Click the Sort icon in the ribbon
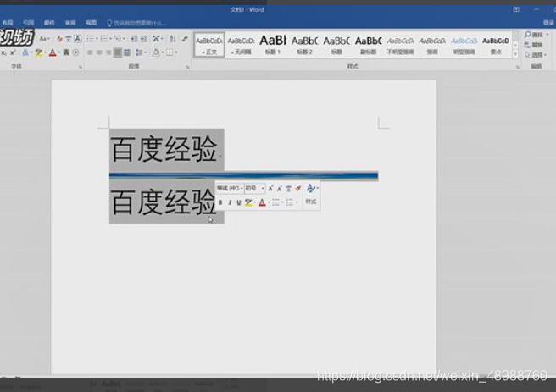 coord(172,39)
